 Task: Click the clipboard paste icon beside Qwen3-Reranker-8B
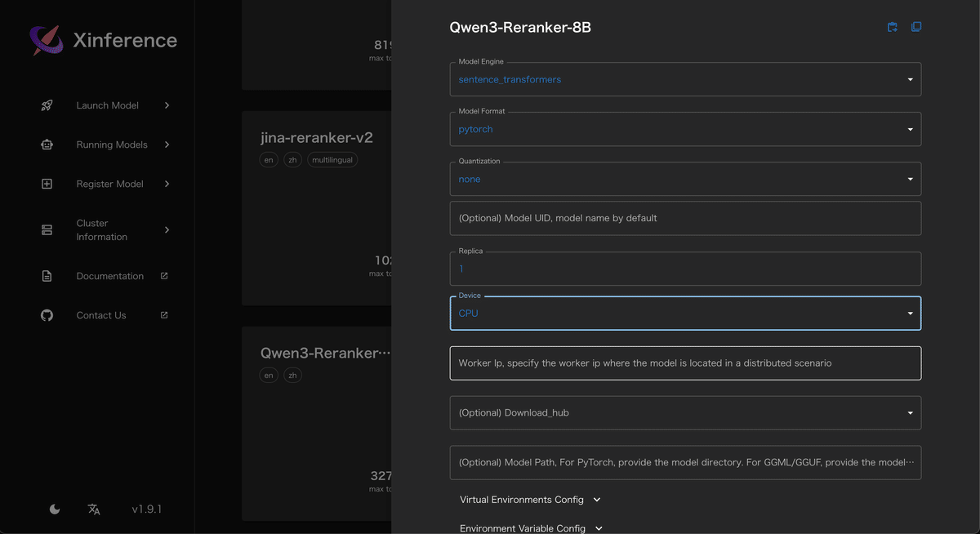[893, 27]
